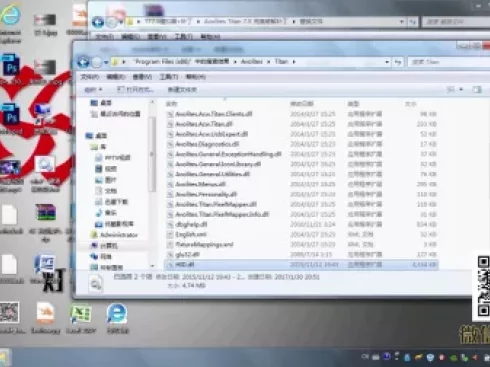Screen dimensions: 490x367
Task: Open the File menu in Explorer menu bar
Action: pos(89,77)
